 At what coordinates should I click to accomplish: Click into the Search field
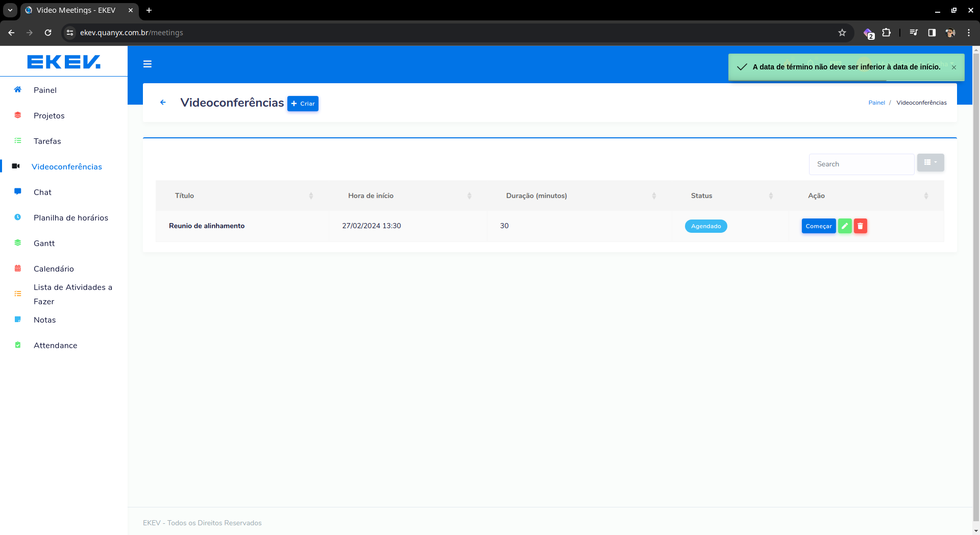pyautogui.click(x=861, y=164)
